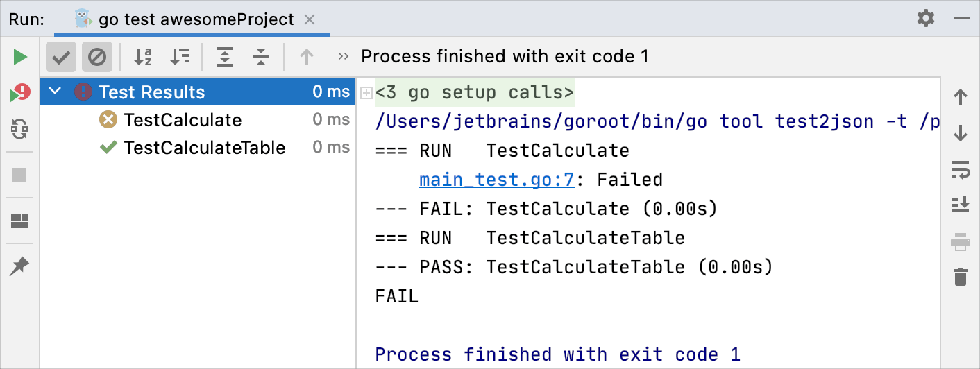Pin the Run tab

(19, 266)
